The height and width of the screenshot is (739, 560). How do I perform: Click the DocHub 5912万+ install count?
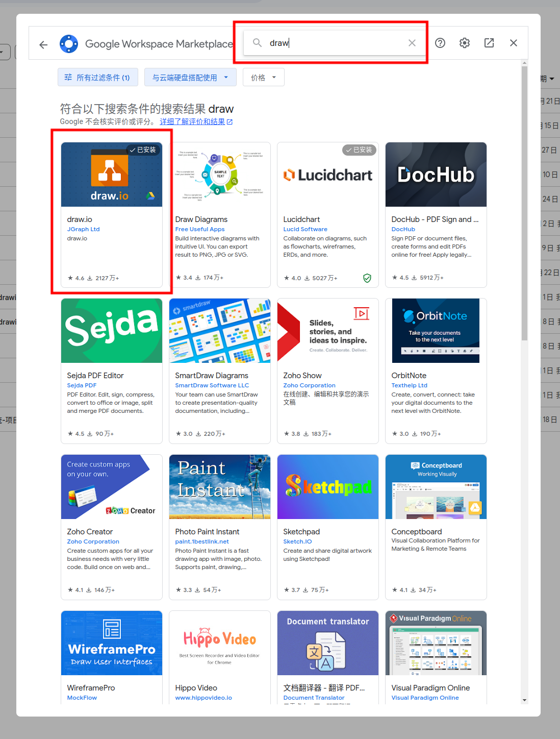(x=428, y=278)
